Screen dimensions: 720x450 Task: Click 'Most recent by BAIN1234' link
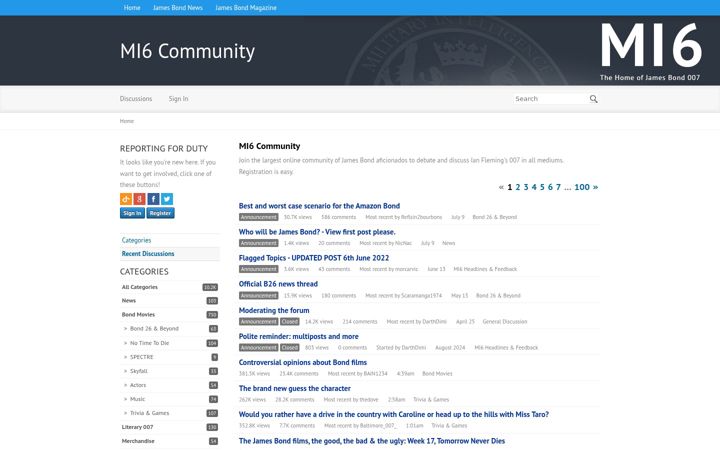[357, 374]
